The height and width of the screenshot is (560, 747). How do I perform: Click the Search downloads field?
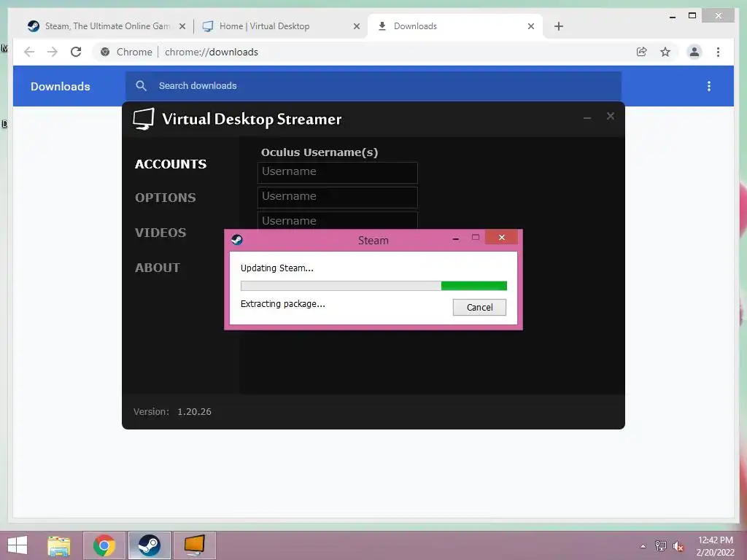pyautogui.click(x=373, y=86)
